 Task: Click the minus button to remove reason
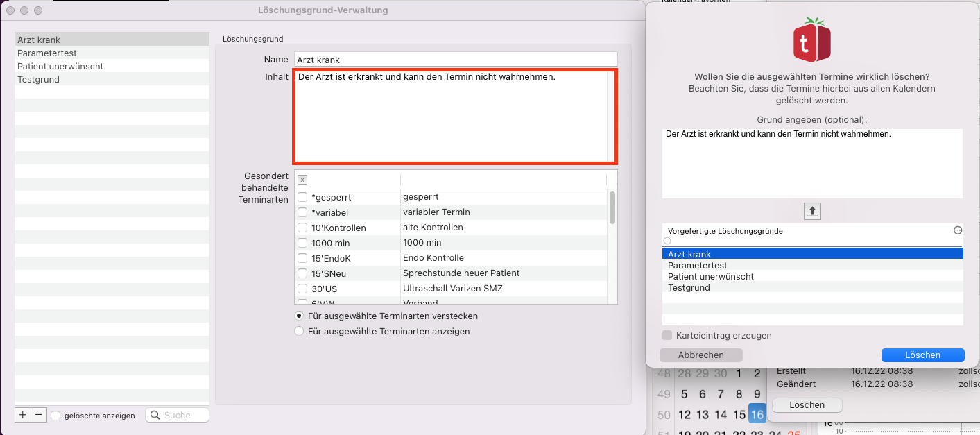pos(39,415)
